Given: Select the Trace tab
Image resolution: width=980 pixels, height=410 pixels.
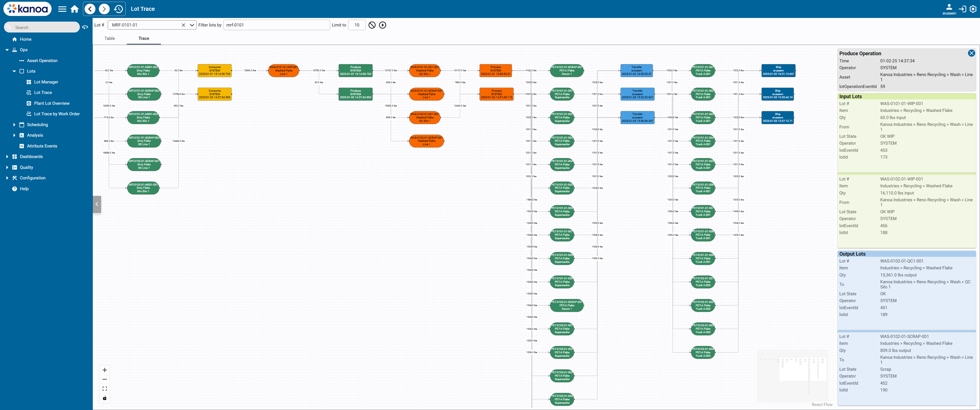Looking at the screenshot, I should [x=144, y=38].
